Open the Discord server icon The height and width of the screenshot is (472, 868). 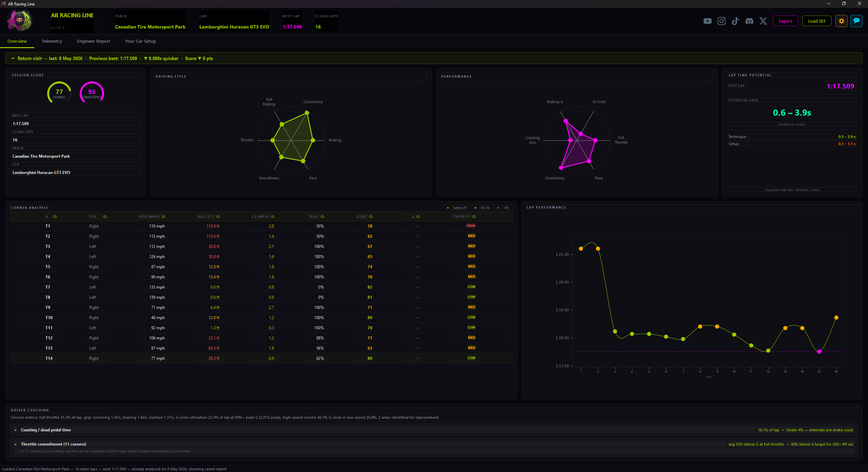pos(749,21)
